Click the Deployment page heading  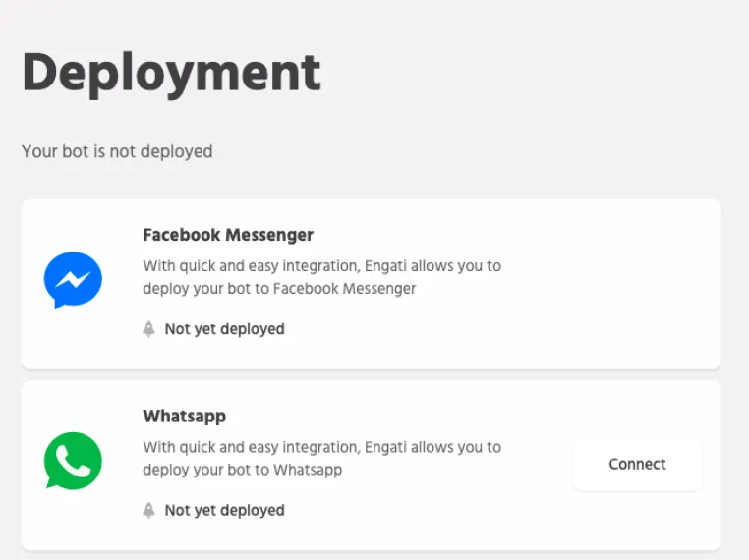[171, 72]
